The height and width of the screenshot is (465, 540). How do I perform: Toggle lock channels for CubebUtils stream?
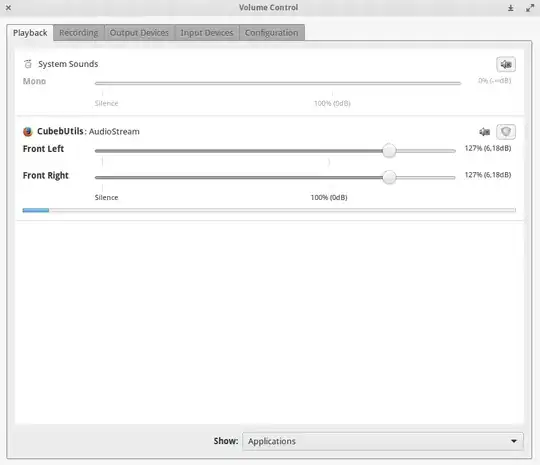[506, 132]
